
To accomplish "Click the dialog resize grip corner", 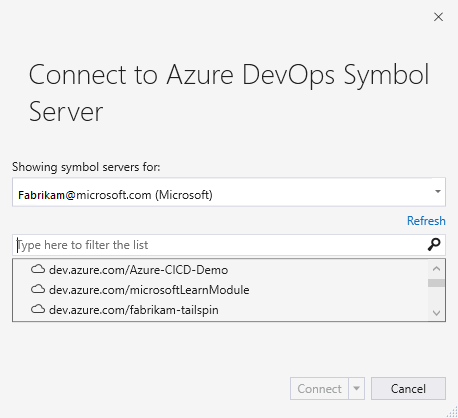I will click(452, 412).
